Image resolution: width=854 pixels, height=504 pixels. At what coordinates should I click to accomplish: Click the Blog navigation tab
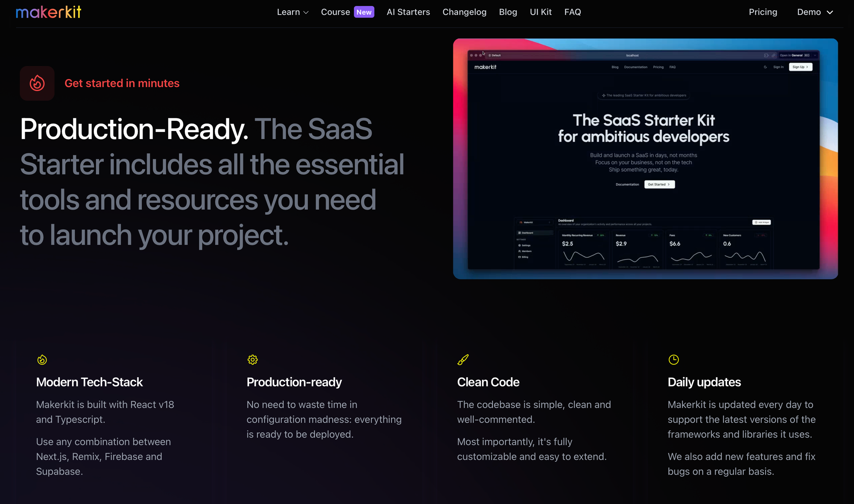[x=508, y=12]
